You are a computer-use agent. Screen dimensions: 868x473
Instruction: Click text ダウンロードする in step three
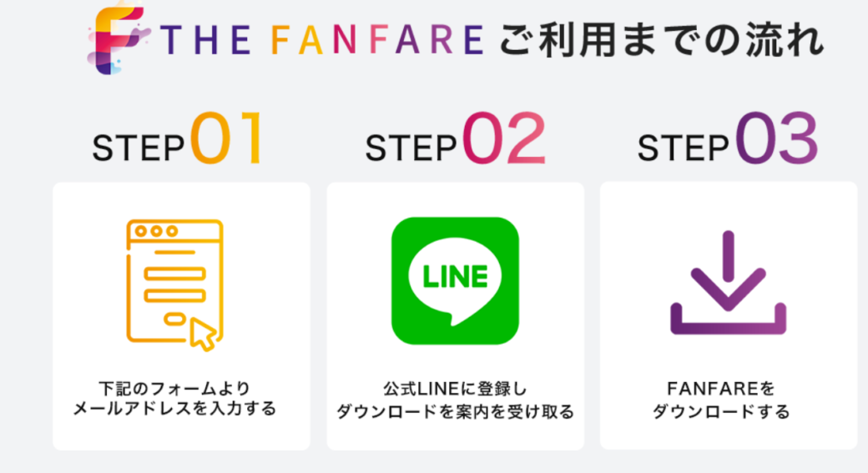point(721,411)
